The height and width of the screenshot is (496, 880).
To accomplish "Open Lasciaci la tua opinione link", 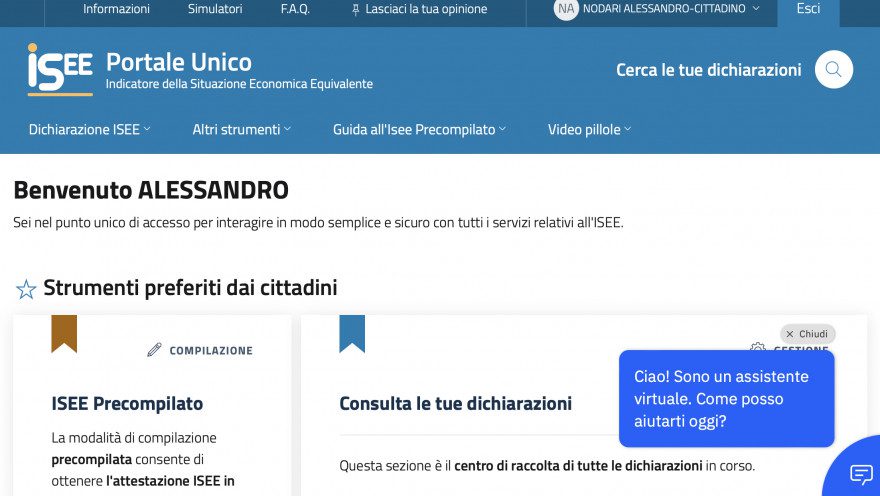I will pos(426,9).
